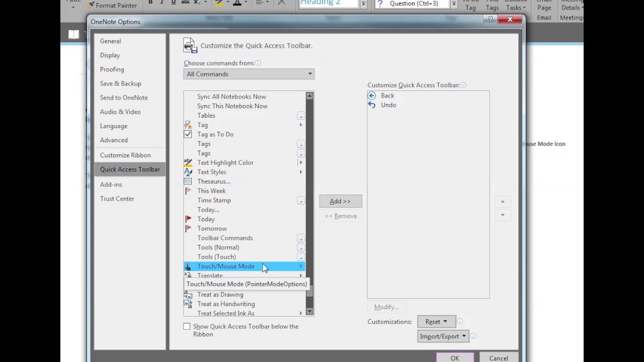Expand the Touch/Mouse Mode submenu arrow
The image size is (644, 362).
click(x=301, y=266)
